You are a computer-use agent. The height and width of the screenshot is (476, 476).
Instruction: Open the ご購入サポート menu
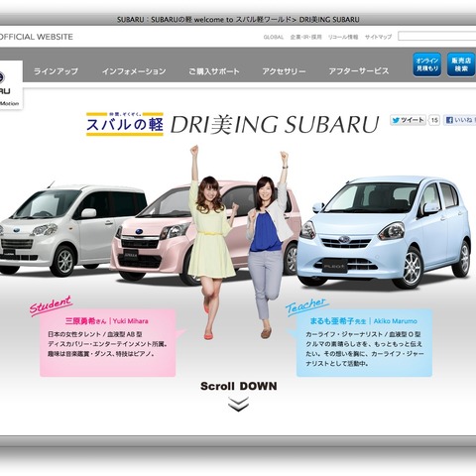[214, 71]
